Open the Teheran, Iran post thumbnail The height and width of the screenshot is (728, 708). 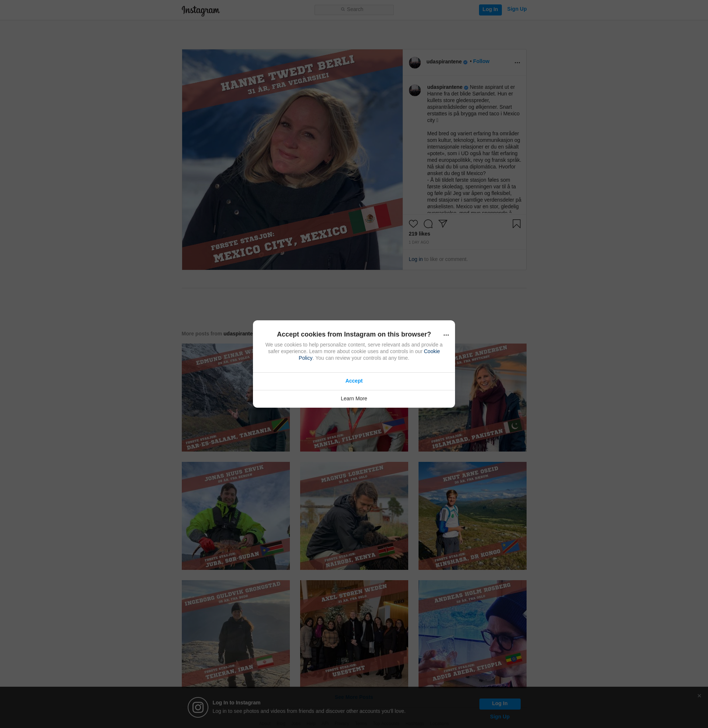pyautogui.click(x=235, y=633)
